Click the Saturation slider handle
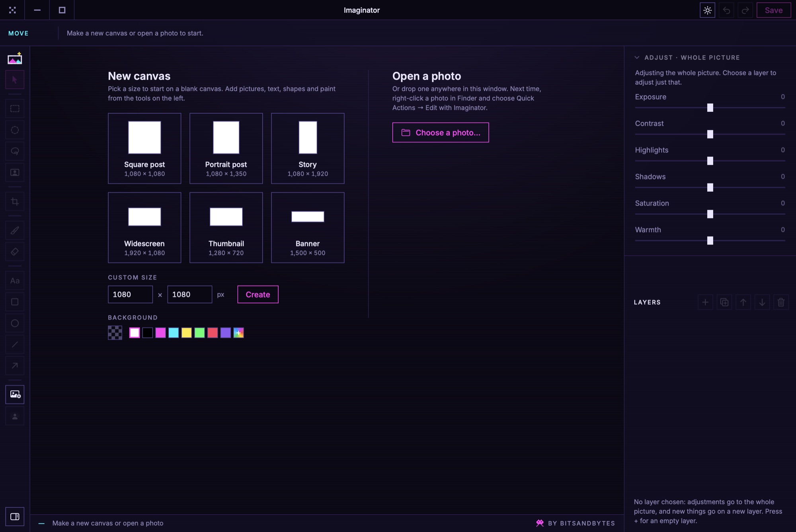The height and width of the screenshot is (532, 796). [710, 214]
